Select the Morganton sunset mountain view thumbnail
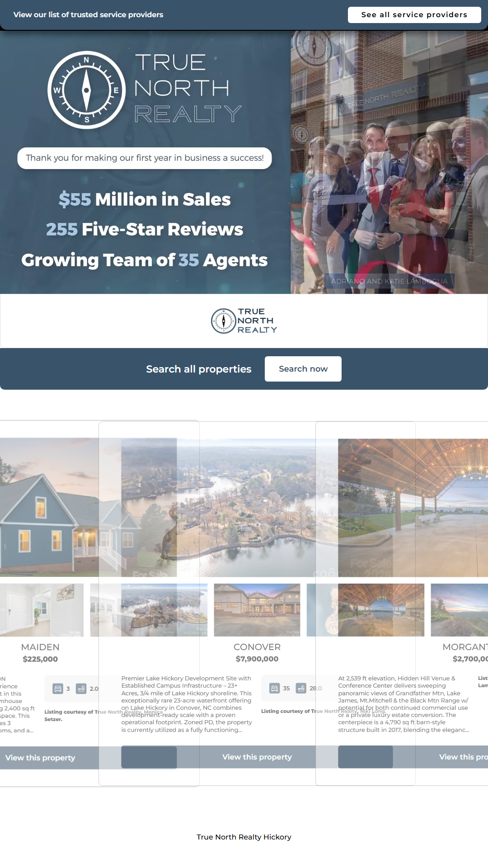The image size is (488, 868). tap(459, 610)
